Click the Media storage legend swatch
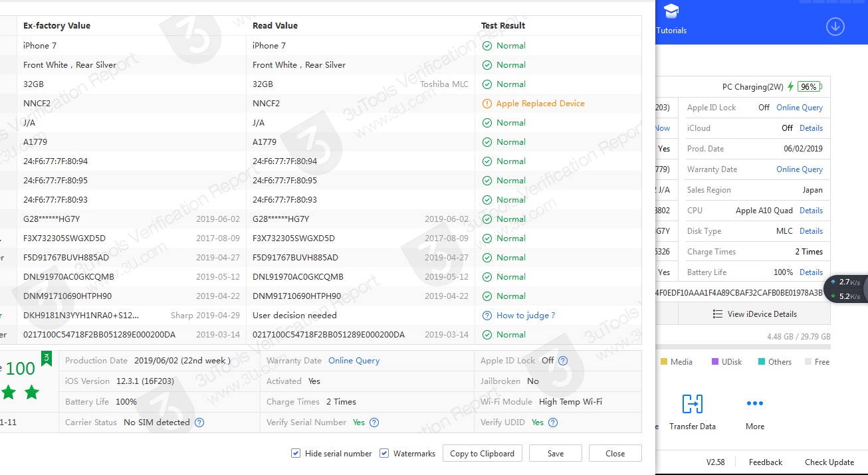868x475 pixels. [664, 362]
